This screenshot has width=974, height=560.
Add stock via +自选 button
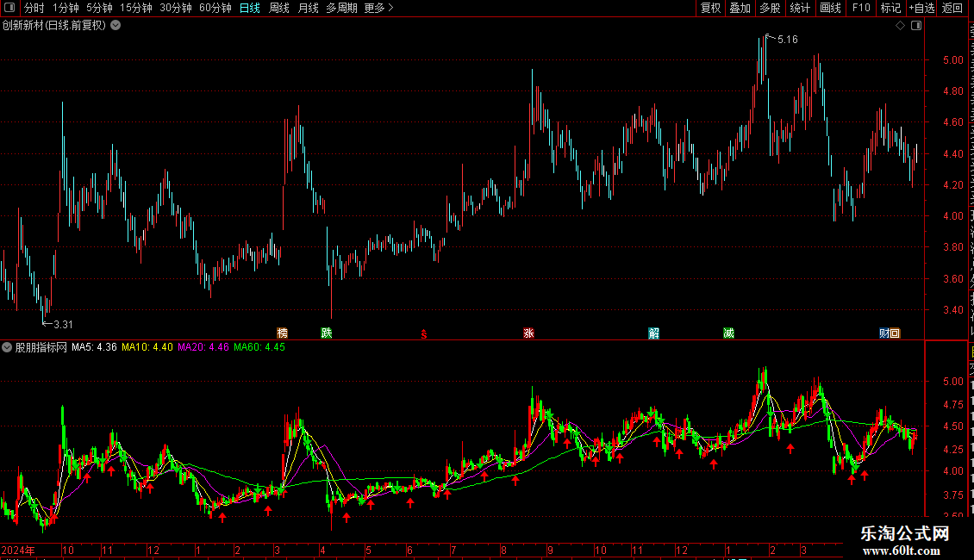click(x=921, y=8)
